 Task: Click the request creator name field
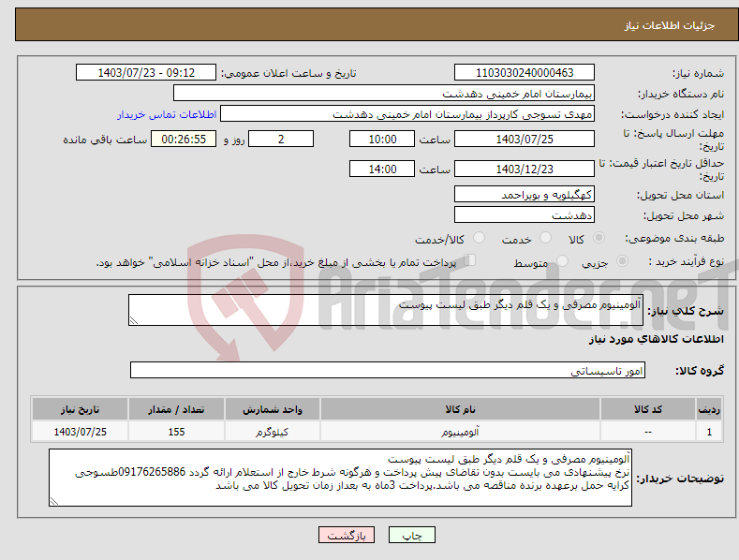click(407, 113)
